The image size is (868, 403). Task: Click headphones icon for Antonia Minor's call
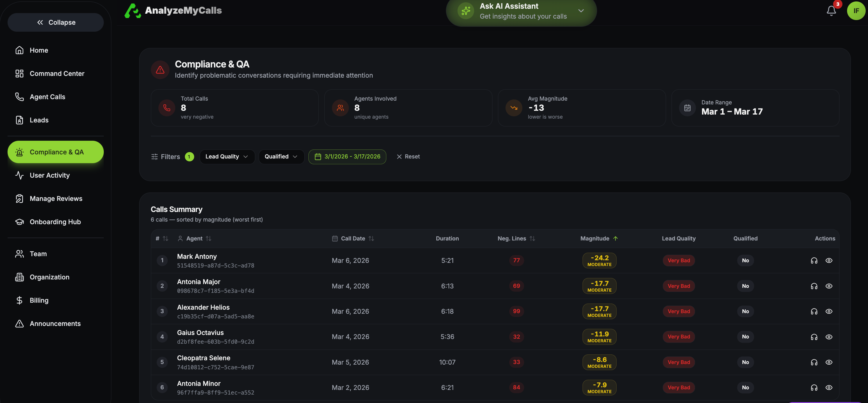(x=814, y=388)
